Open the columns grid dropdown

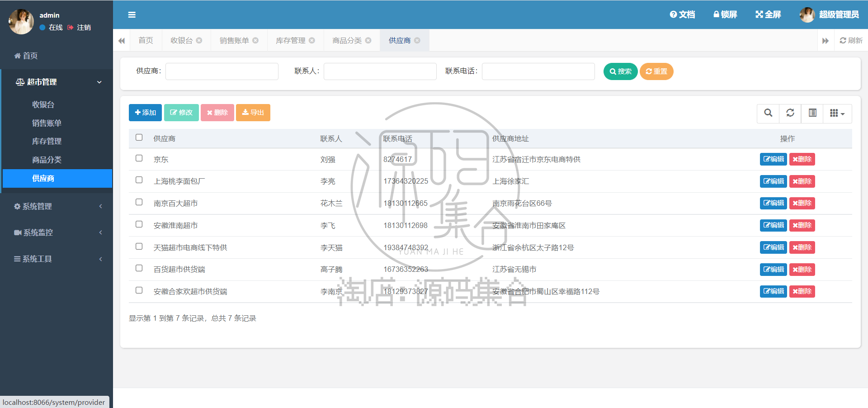click(837, 113)
